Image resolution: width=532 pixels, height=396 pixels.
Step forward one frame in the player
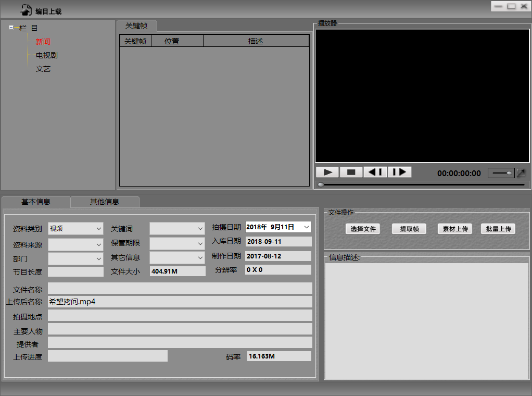click(x=399, y=172)
